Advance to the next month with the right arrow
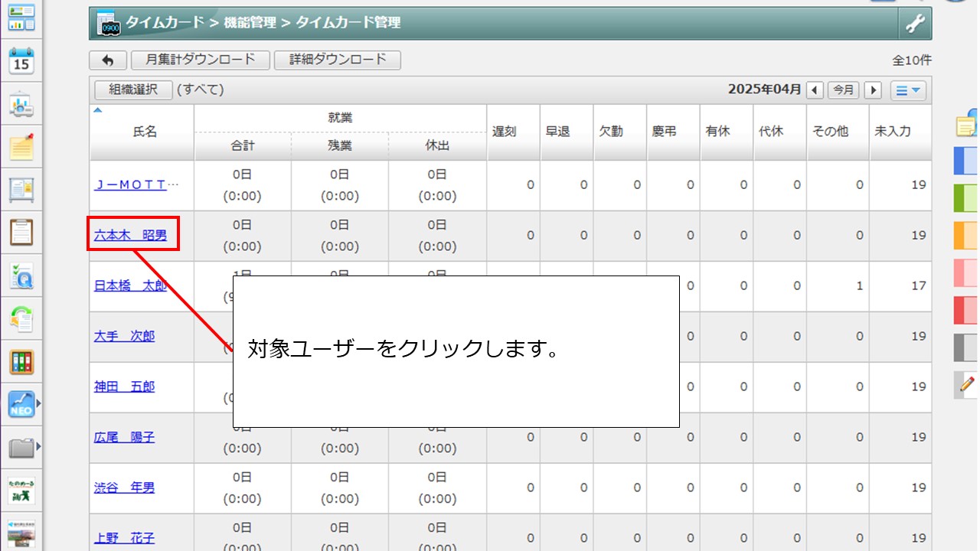Screen dimensions: 980x551 [874, 90]
